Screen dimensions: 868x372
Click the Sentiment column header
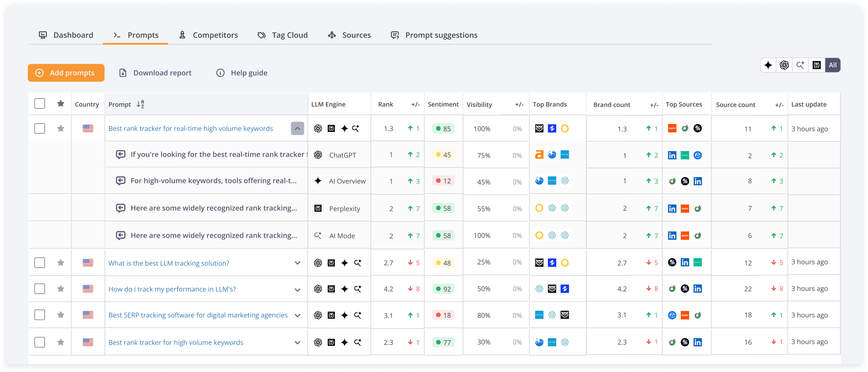click(443, 104)
